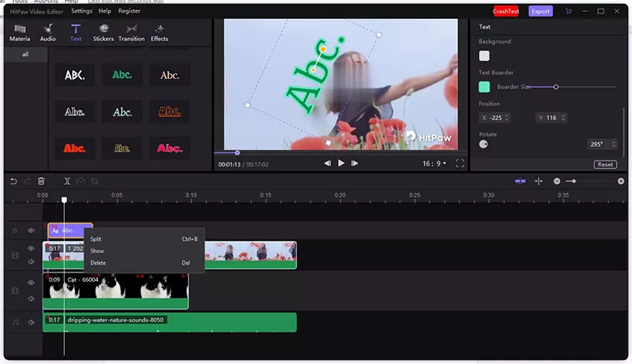
Task: Pick the green Text Boarder color swatch
Action: (484, 87)
